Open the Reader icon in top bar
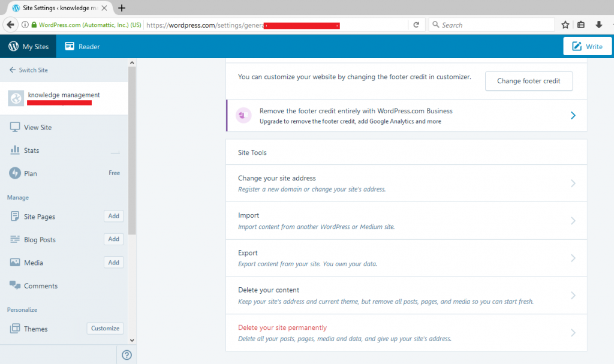Image resolution: width=614 pixels, height=364 pixels. (x=70, y=46)
